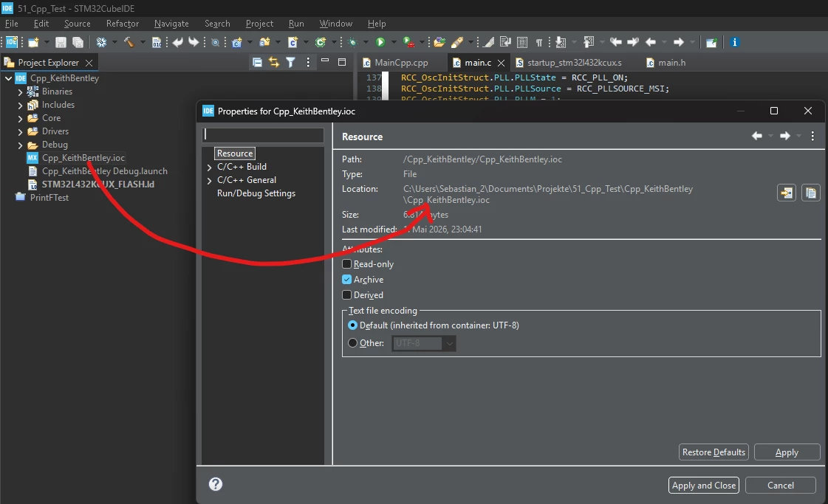Open Project Explorer filter funnel icon
This screenshot has height=504, width=828.
click(x=290, y=62)
